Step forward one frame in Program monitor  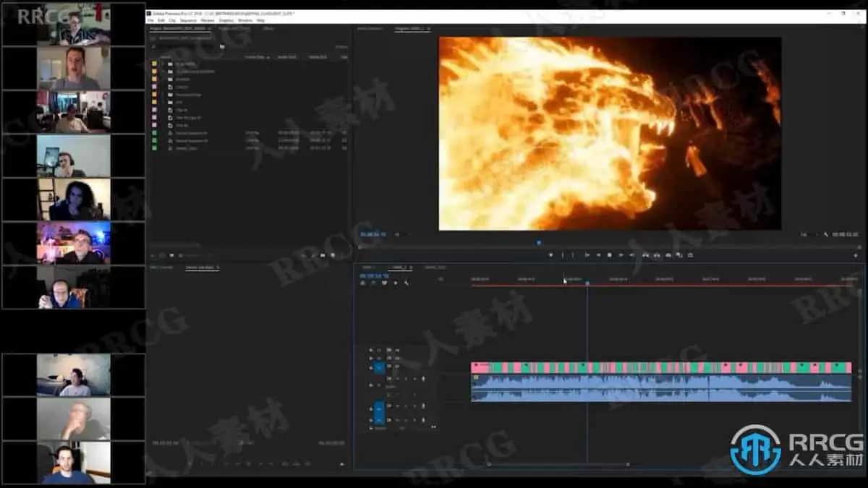(x=621, y=254)
